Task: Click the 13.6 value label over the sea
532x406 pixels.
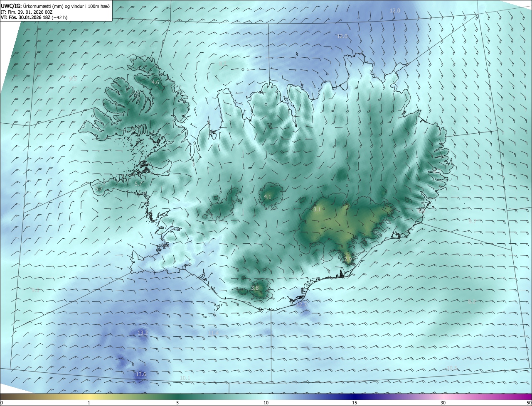Action: point(141,374)
